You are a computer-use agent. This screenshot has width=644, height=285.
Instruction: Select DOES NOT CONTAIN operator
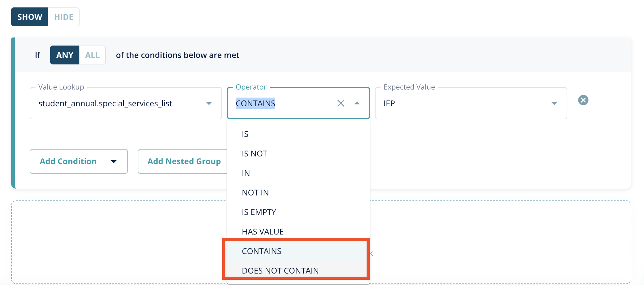[280, 270]
